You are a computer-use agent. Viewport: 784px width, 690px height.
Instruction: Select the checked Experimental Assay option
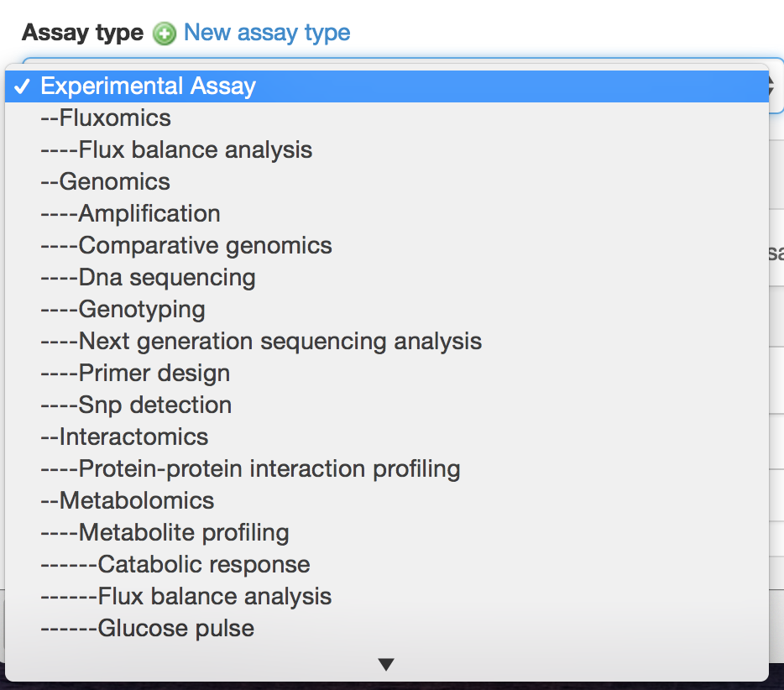click(x=148, y=86)
